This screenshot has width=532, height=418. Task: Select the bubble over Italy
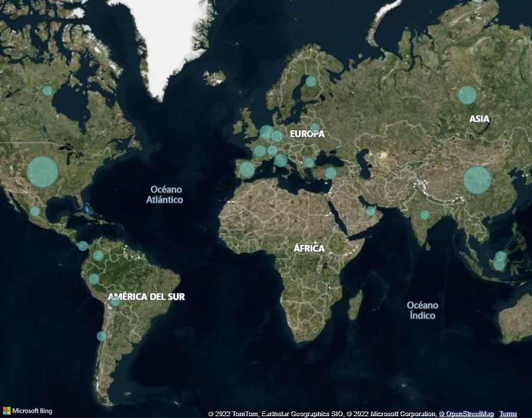click(x=281, y=160)
